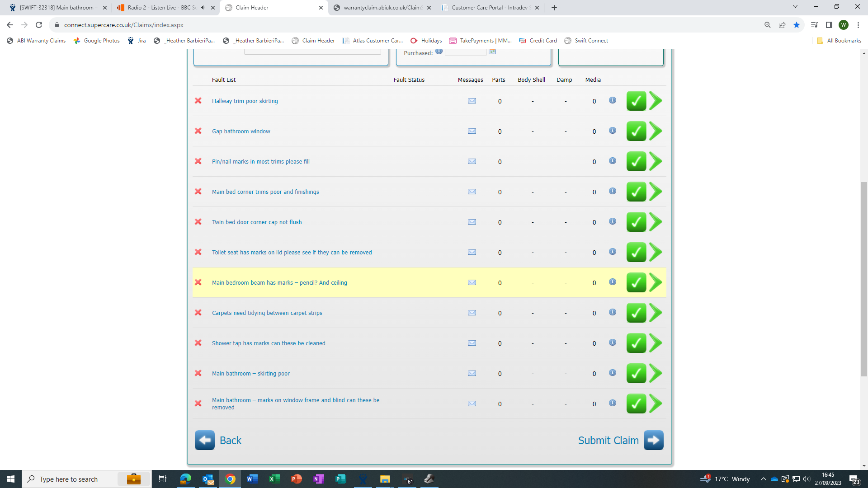Delete the Hallway trim poor skirting fault
868x488 pixels.
pos(198,101)
